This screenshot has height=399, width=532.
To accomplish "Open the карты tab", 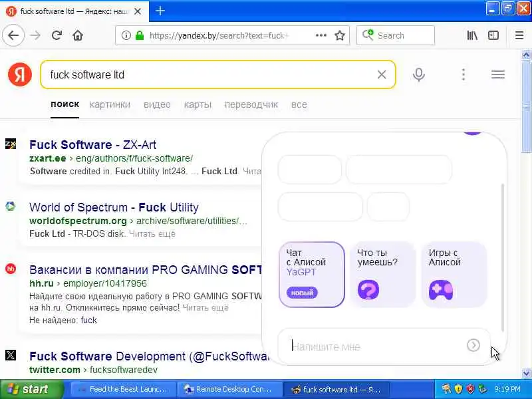I will (198, 104).
